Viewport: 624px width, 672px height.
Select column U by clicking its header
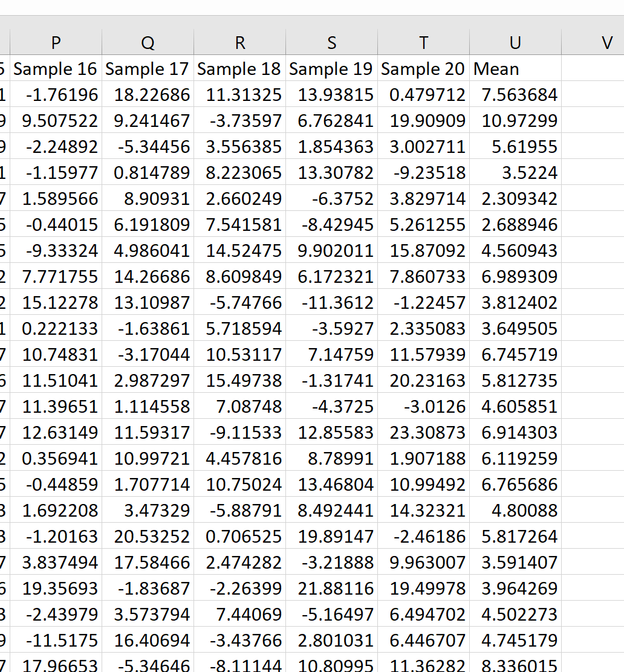[515, 43]
